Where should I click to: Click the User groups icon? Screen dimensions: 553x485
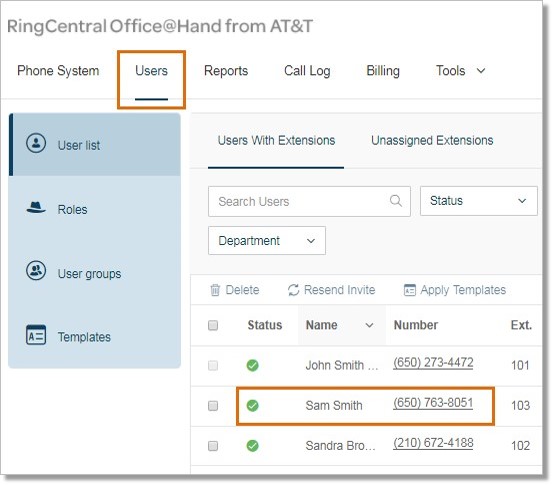(x=36, y=271)
